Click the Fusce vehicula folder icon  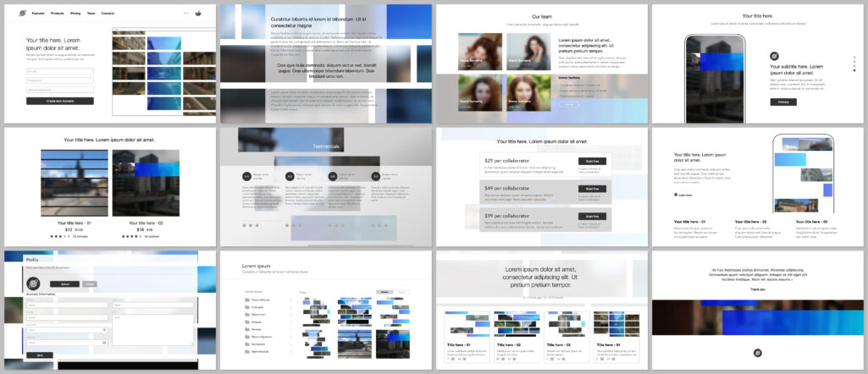pyautogui.click(x=246, y=300)
